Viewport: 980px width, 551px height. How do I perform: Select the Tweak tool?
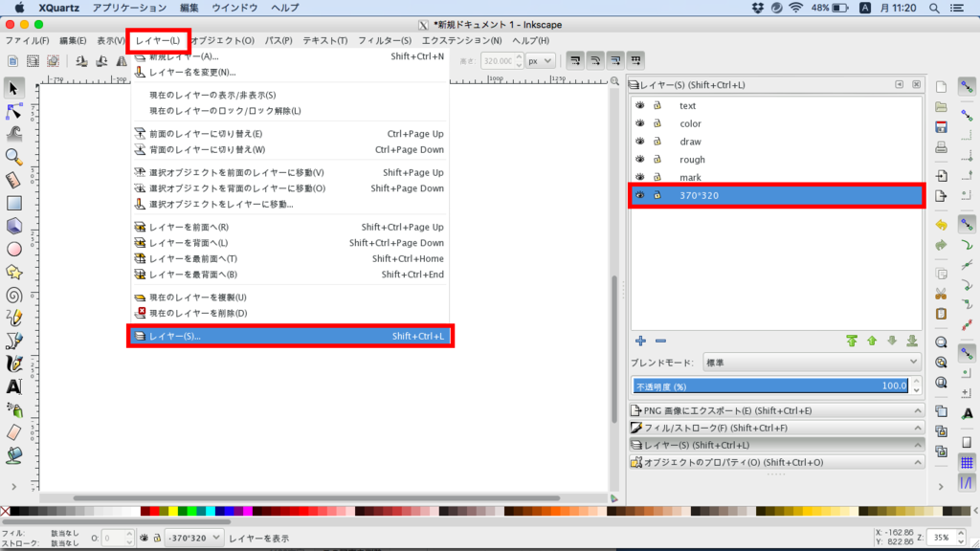point(13,134)
